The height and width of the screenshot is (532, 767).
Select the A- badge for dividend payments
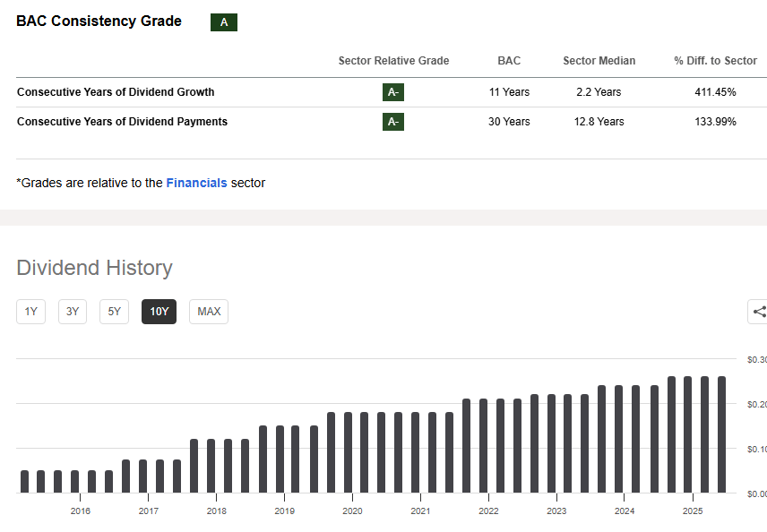pyautogui.click(x=392, y=122)
